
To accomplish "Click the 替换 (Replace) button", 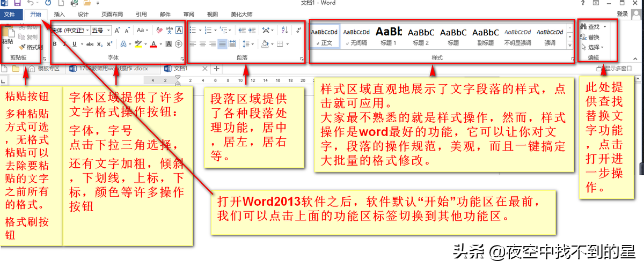I will click(590, 37).
